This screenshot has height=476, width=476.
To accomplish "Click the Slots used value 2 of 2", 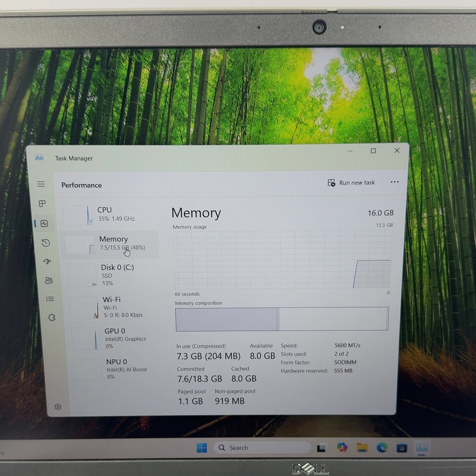I will (x=341, y=354).
